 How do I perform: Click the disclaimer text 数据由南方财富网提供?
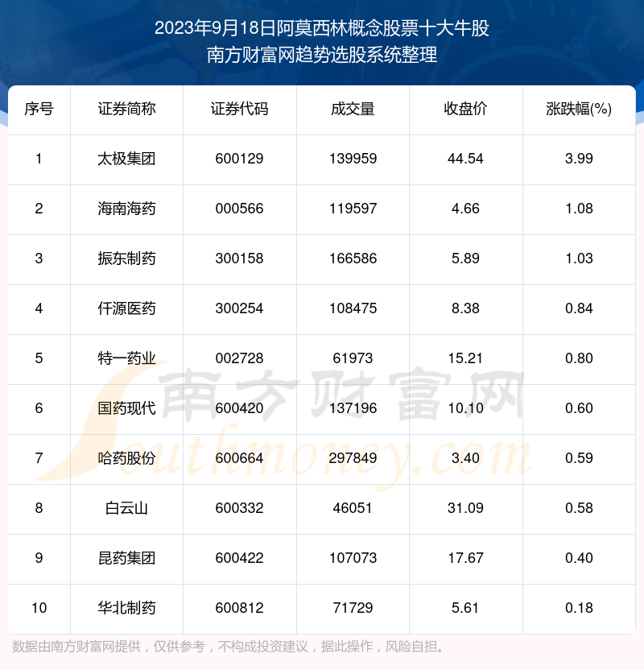(x=76, y=647)
